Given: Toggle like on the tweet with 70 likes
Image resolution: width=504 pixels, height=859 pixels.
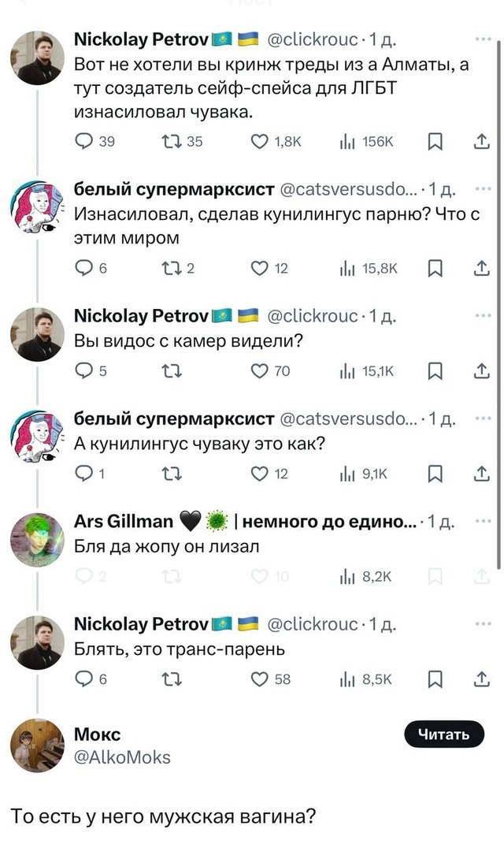Looking at the screenshot, I should pos(258,372).
